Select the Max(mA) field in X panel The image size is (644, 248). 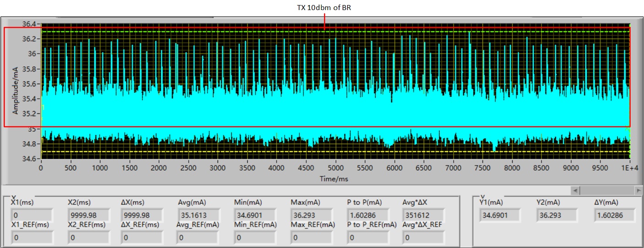pos(311,215)
